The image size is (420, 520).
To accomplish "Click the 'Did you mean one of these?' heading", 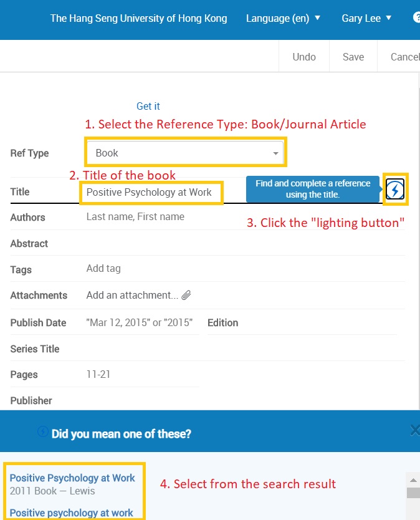I will click(122, 434).
